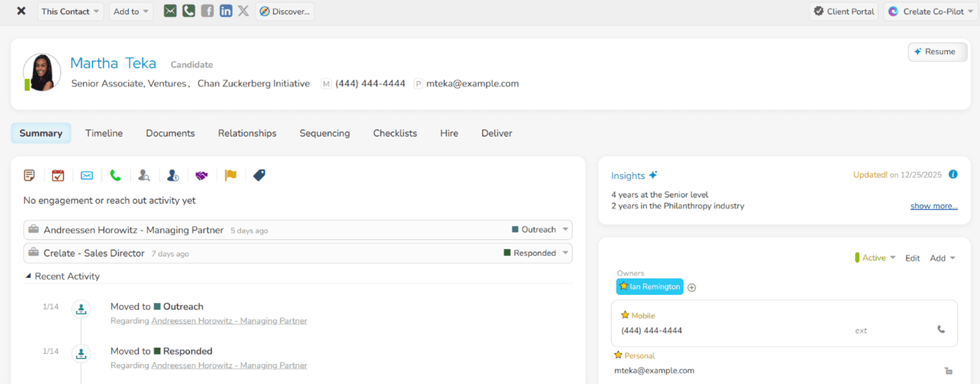Click the blue Insights info icon
The height and width of the screenshot is (384, 980).
(x=953, y=175)
